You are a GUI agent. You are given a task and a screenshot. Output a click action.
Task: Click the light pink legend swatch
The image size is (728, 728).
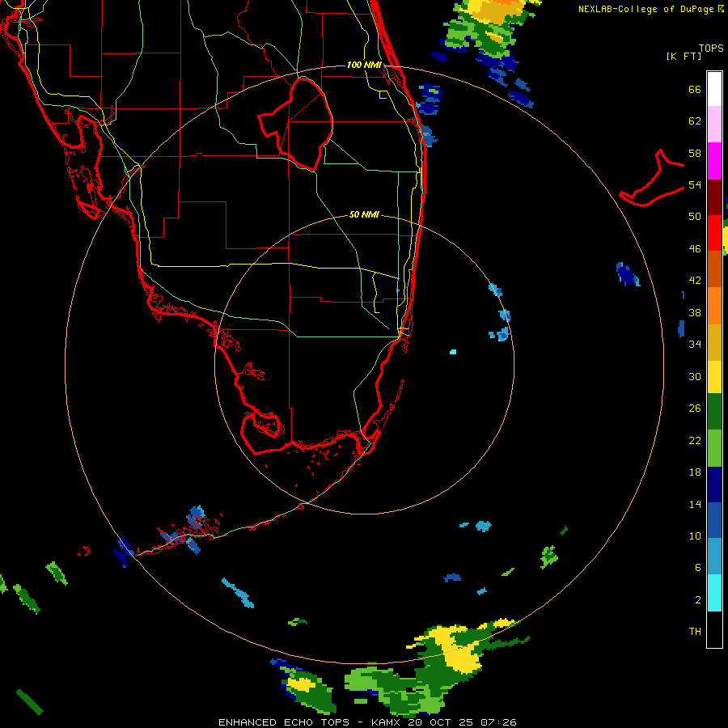[x=714, y=125]
